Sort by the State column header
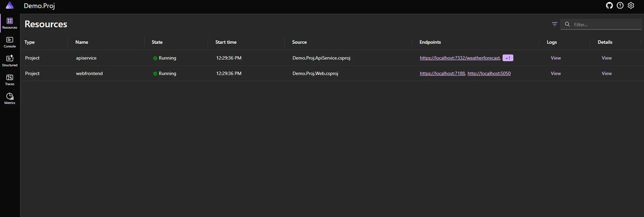Image resolution: width=644 pixels, height=217 pixels. (x=157, y=42)
